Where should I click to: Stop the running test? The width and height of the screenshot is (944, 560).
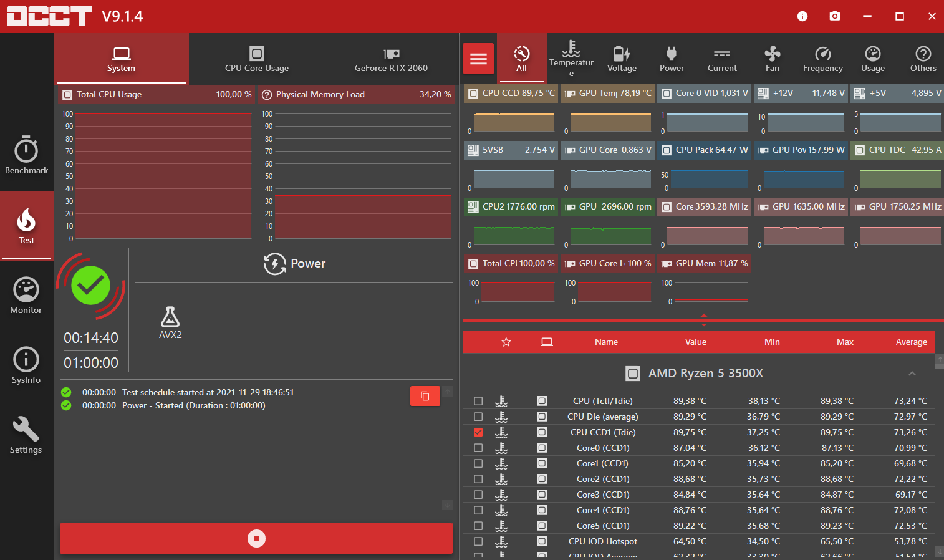tap(256, 538)
